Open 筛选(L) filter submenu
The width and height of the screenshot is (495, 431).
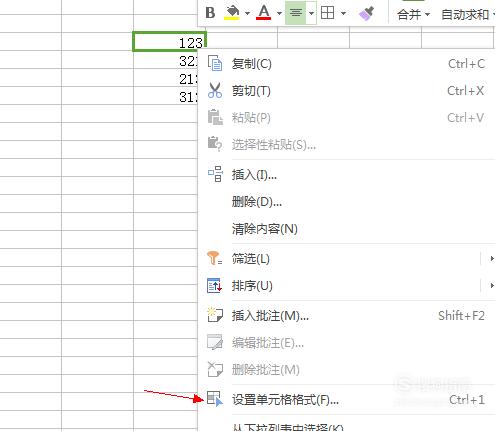[x=346, y=259]
